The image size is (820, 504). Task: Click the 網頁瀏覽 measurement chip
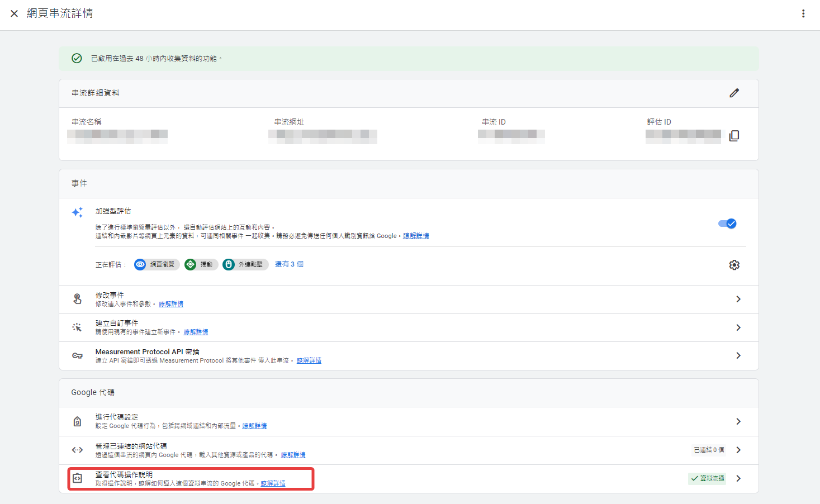pos(157,264)
